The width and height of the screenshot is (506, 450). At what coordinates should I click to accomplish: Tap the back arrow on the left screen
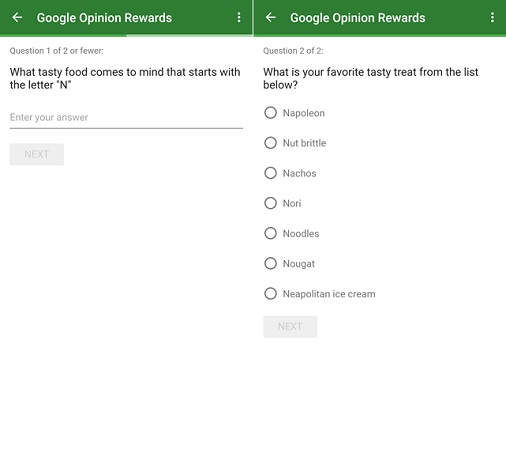[x=17, y=17]
